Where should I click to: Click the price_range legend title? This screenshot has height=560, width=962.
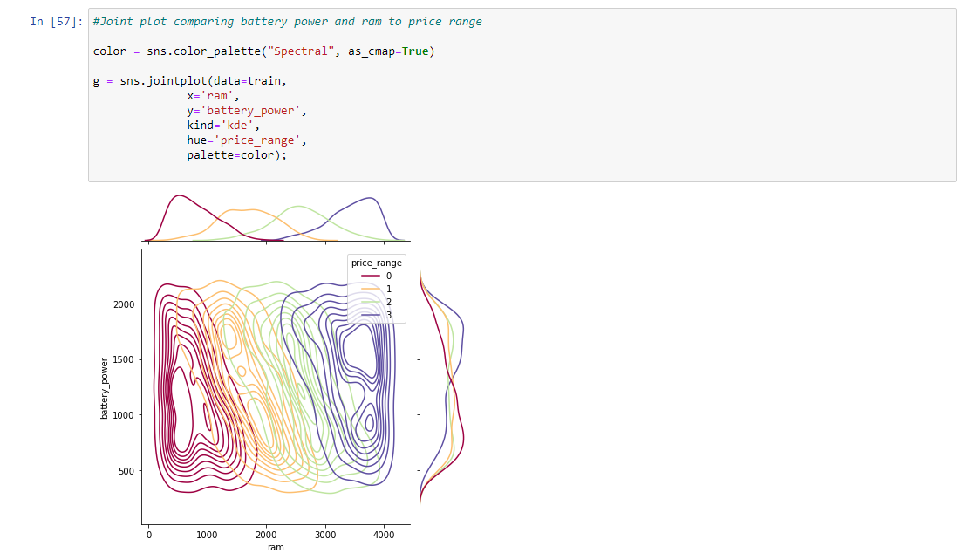click(376, 263)
